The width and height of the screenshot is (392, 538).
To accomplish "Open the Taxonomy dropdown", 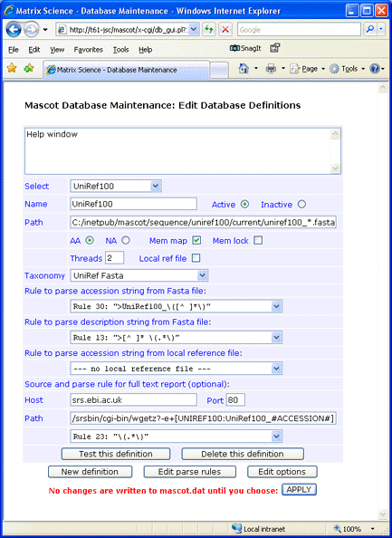I will pyautogui.click(x=139, y=275).
